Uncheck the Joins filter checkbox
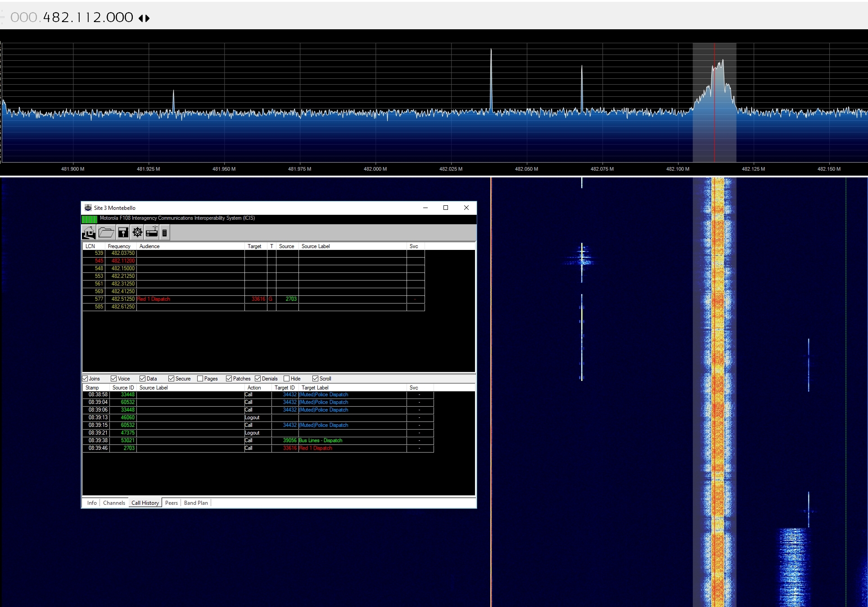 (85, 379)
